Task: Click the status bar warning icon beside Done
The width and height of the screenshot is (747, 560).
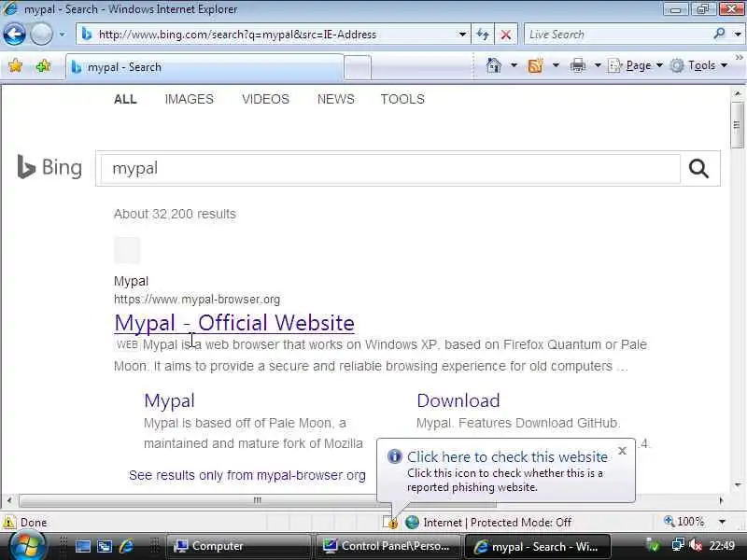Action: coord(9,523)
